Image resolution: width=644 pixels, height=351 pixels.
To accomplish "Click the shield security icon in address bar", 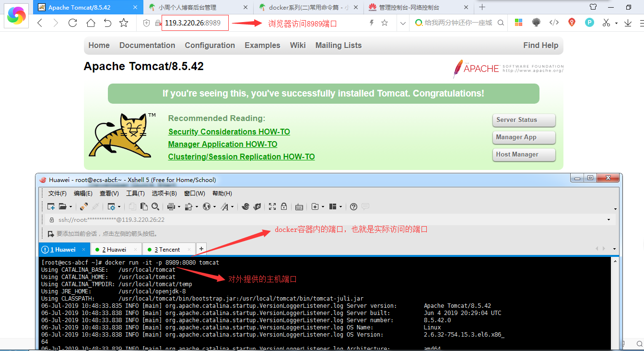I will pyautogui.click(x=147, y=23).
